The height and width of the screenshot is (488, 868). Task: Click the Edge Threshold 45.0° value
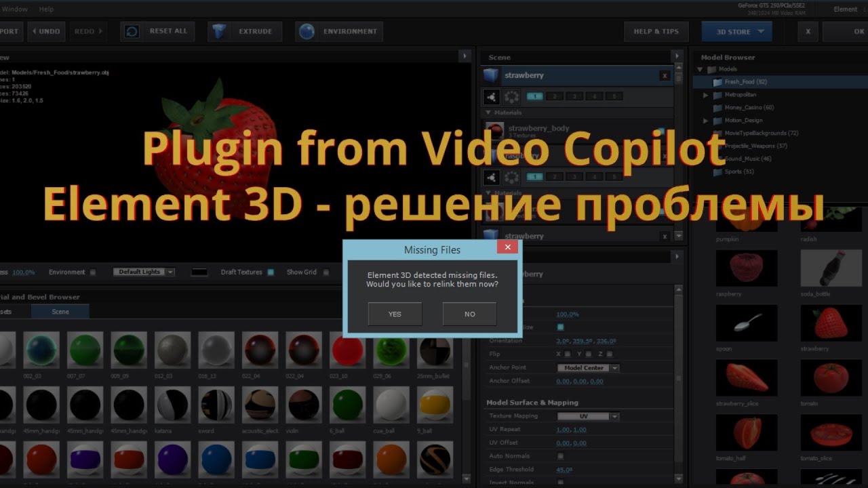click(564, 470)
